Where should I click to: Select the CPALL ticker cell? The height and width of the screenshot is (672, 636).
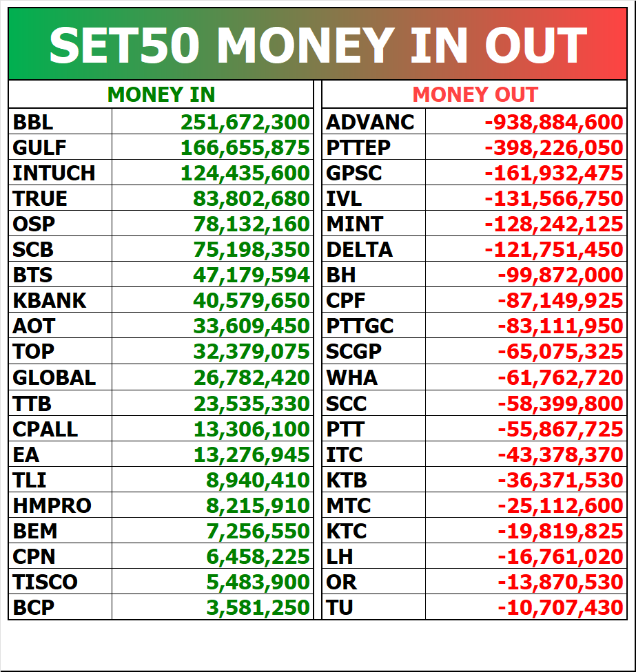pos(60,428)
